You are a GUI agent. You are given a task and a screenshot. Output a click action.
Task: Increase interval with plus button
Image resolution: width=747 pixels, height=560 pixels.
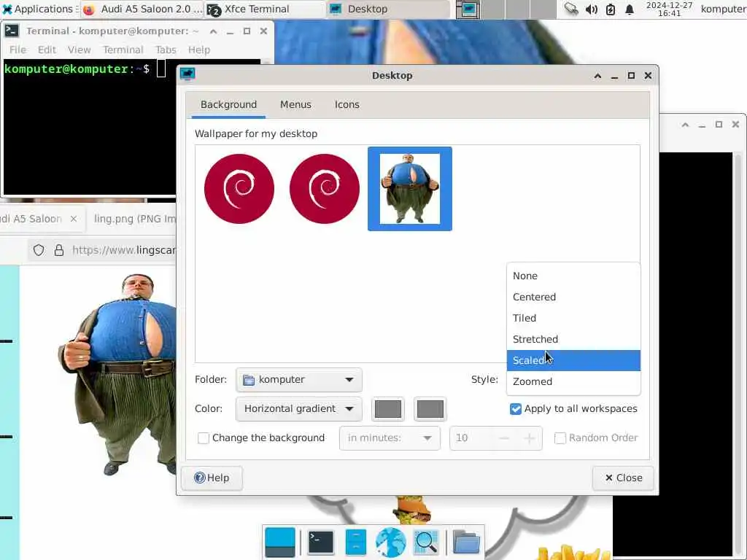point(529,438)
